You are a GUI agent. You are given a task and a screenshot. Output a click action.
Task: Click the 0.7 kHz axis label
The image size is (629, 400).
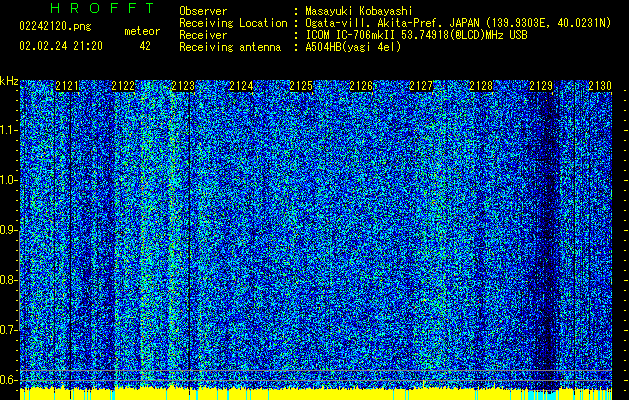click(x=8, y=330)
